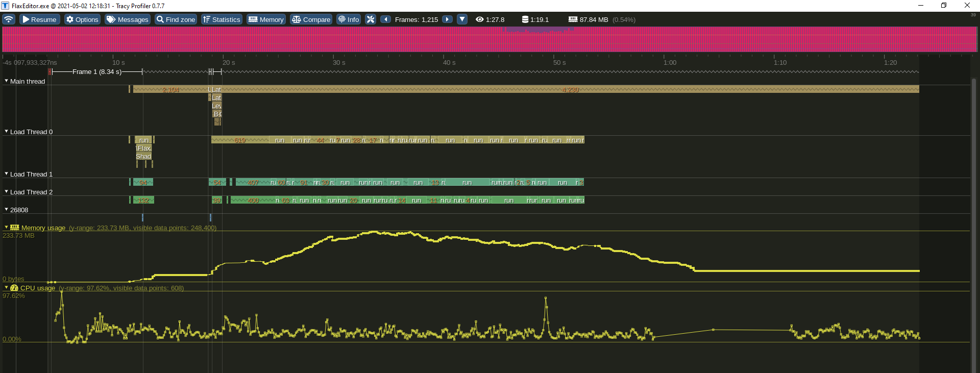Screen dimensions: 980x373
Task: Collapse the Memory usage plot
Action: [7, 228]
